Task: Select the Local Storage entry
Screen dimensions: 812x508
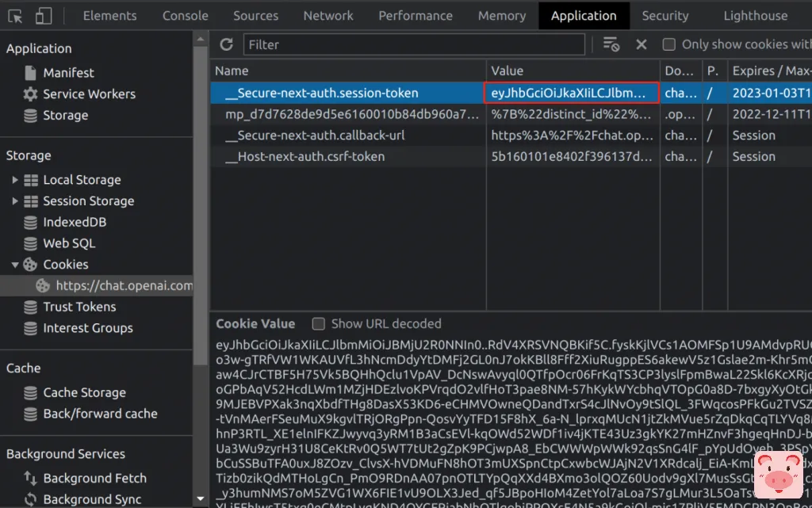Action: click(x=82, y=180)
